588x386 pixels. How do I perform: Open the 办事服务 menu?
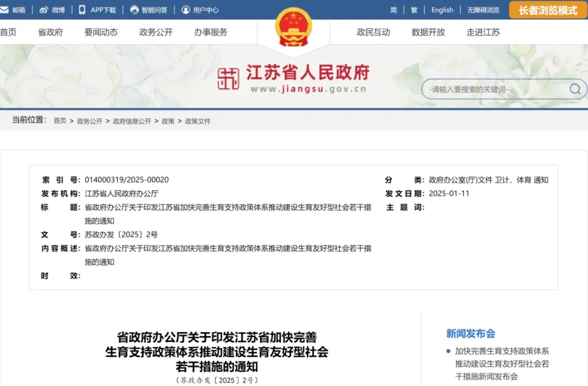click(211, 32)
